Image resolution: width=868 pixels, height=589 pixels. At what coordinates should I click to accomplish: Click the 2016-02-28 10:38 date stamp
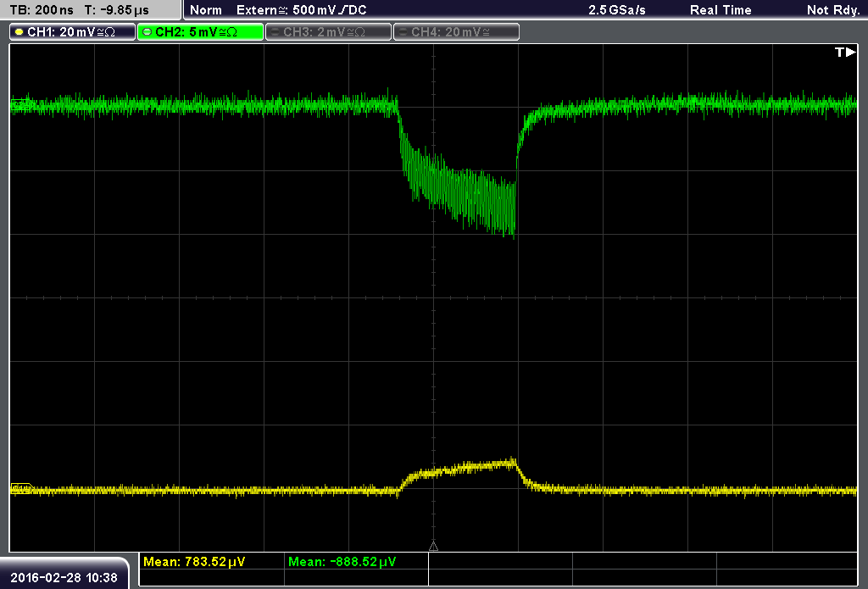[x=64, y=577]
